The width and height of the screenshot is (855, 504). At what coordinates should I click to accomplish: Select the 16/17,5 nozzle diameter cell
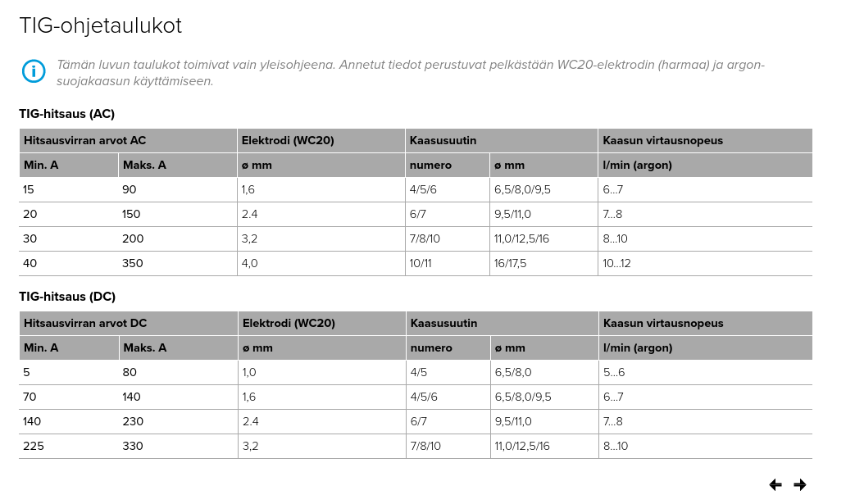510,264
